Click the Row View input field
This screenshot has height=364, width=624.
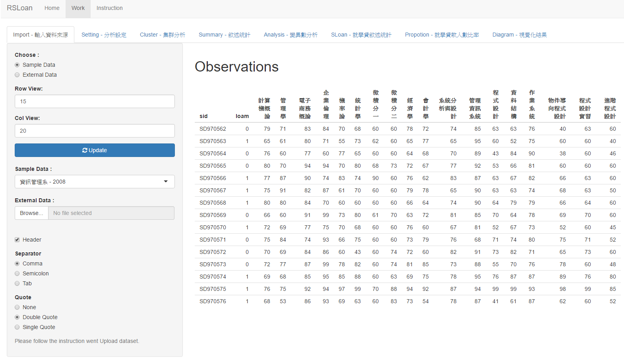click(x=95, y=101)
